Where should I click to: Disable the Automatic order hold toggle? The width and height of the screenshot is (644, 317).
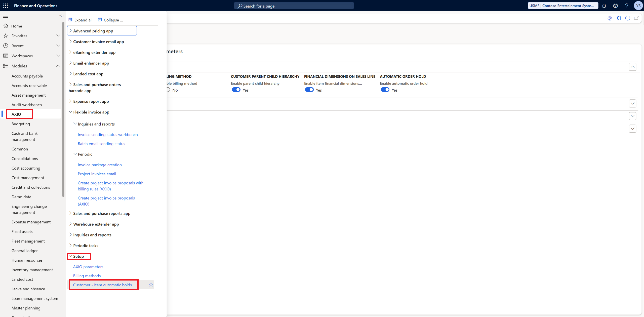[385, 90]
